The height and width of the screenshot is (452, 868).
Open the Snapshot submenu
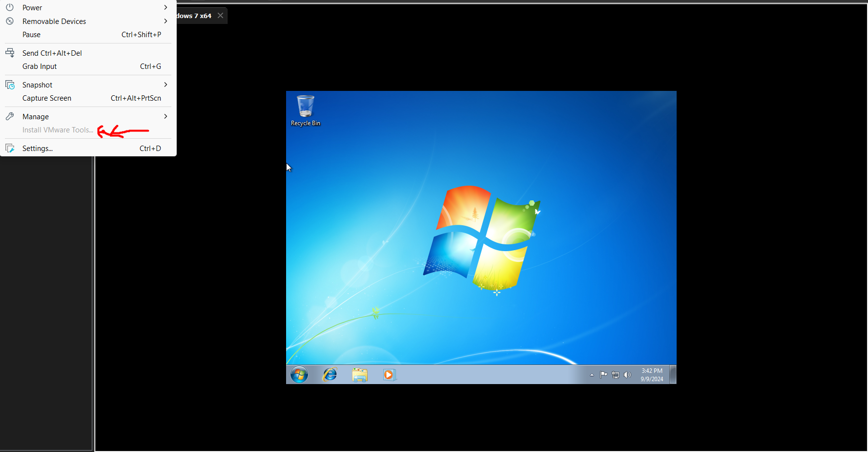[88, 85]
